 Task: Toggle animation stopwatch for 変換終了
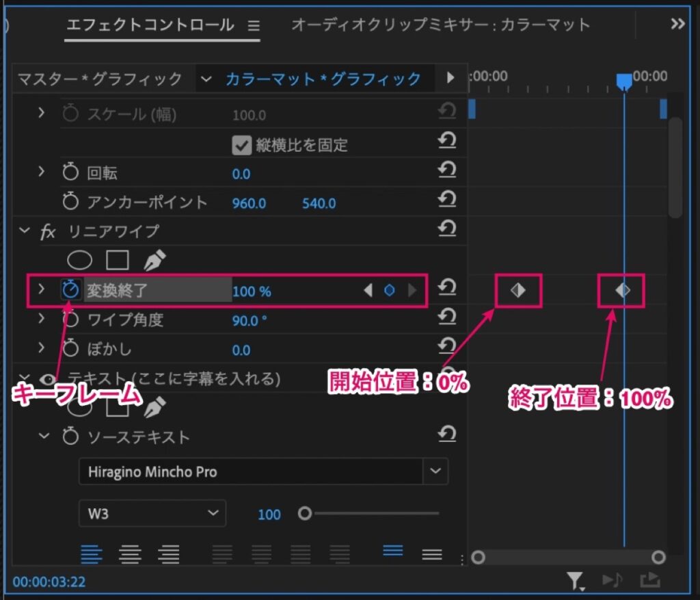click(70, 289)
